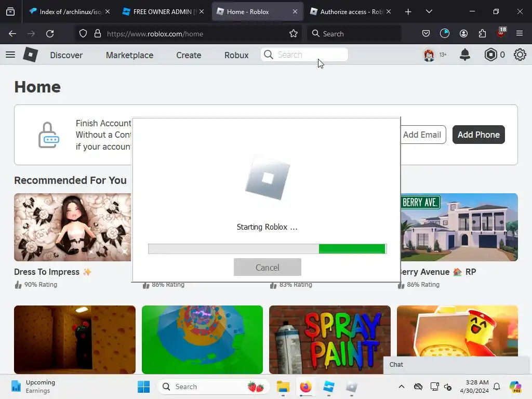Open the browser extensions puzzle icon

click(482, 34)
